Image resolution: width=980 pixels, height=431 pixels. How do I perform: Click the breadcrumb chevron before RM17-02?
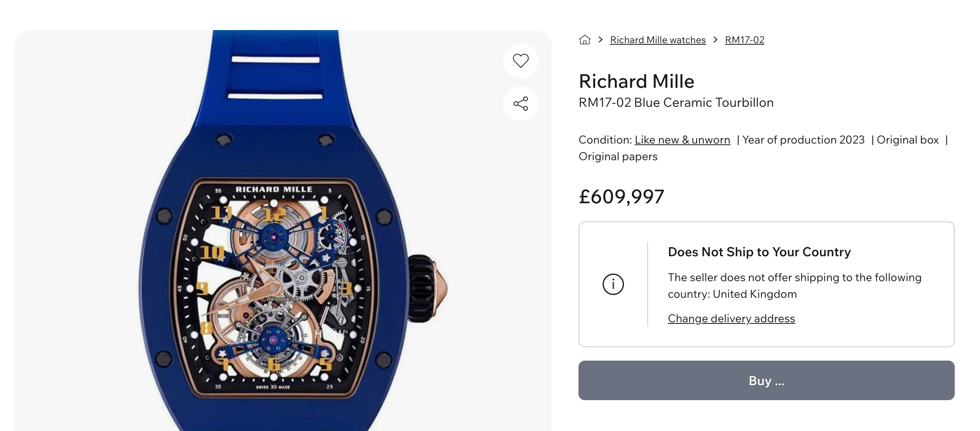point(715,40)
